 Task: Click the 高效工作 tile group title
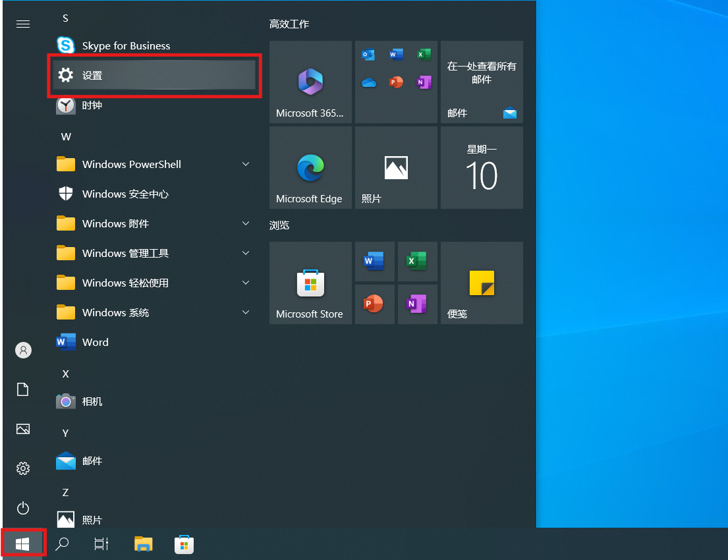click(x=289, y=24)
